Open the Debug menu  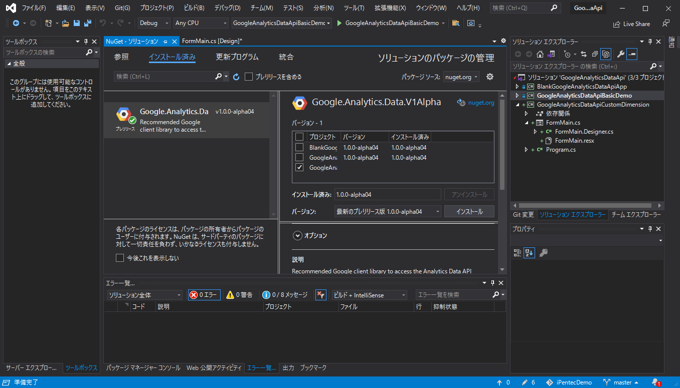(x=227, y=8)
